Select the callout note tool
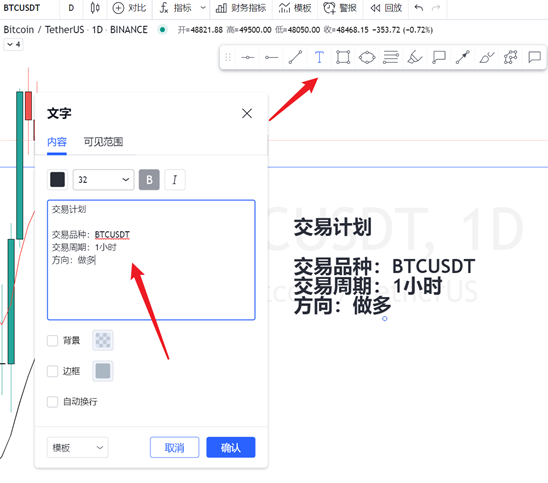 (x=439, y=57)
